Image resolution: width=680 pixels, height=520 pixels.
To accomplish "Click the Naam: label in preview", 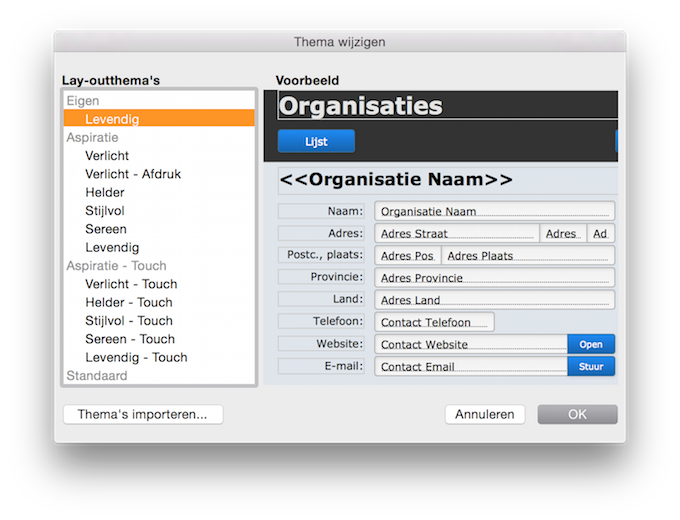I will tap(321, 211).
